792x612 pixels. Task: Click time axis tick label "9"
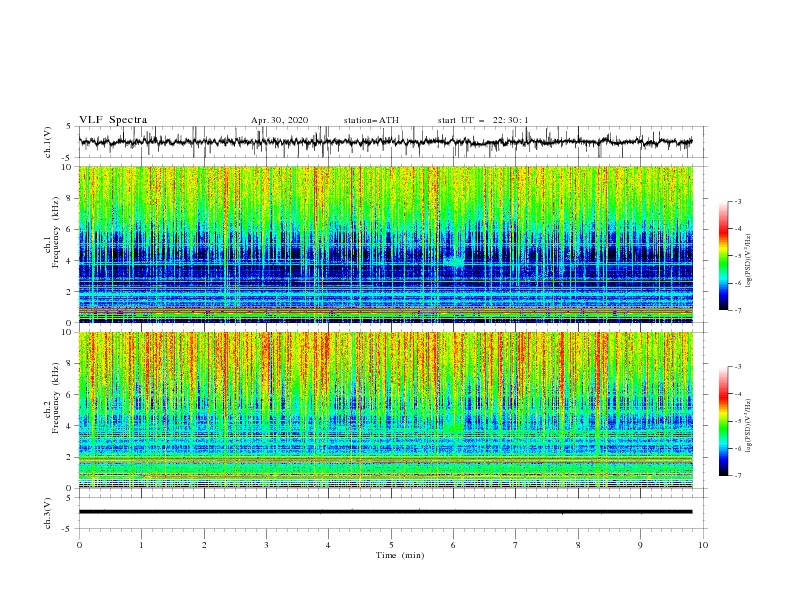pos(640,545)
